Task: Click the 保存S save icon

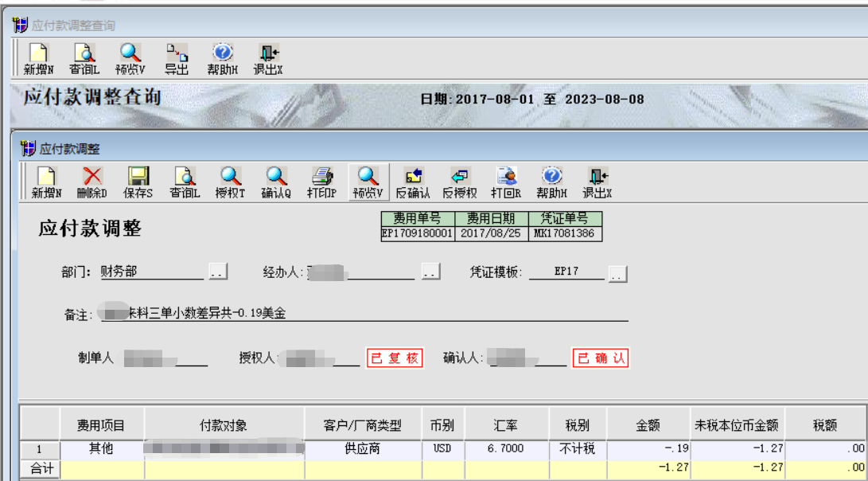Action: coord(138,182)
